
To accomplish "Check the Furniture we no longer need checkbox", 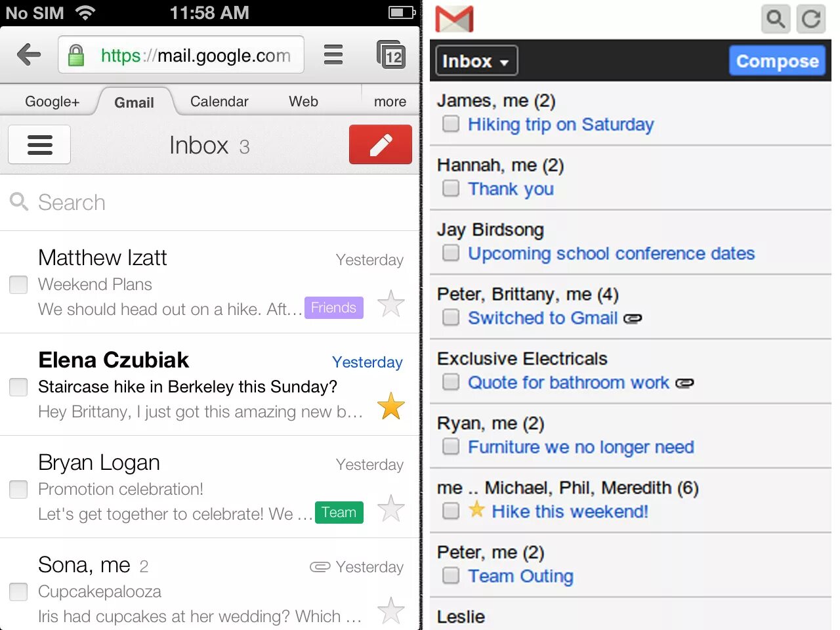I will [451, 446].
